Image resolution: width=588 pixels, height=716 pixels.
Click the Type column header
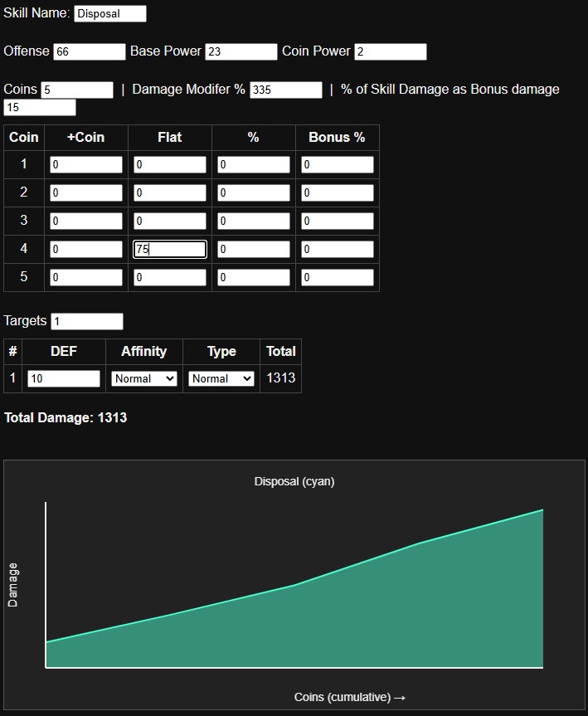tap(221, 352)
